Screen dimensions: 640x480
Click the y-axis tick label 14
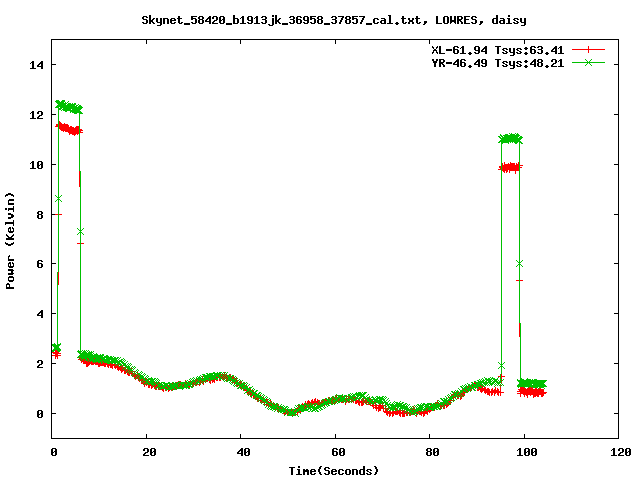(36, 65)
